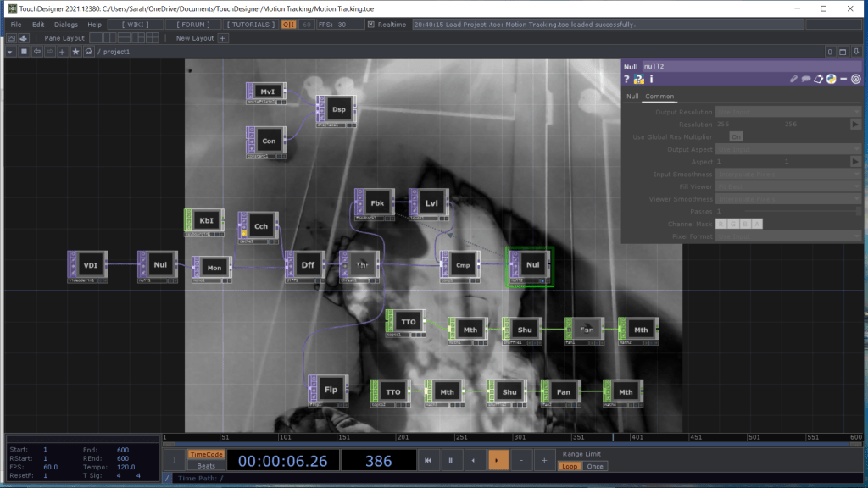Open the Dialogs menu
The width and height of the screenshot is (868, 488).
click(x=65, y=25)
